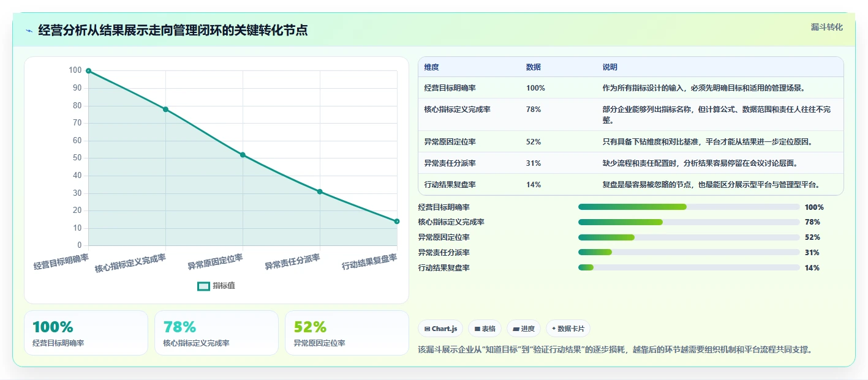Click the 100% label beside progress bar
Screen dimensions: 868x380
pyautogui.click(x=814, y=207)
